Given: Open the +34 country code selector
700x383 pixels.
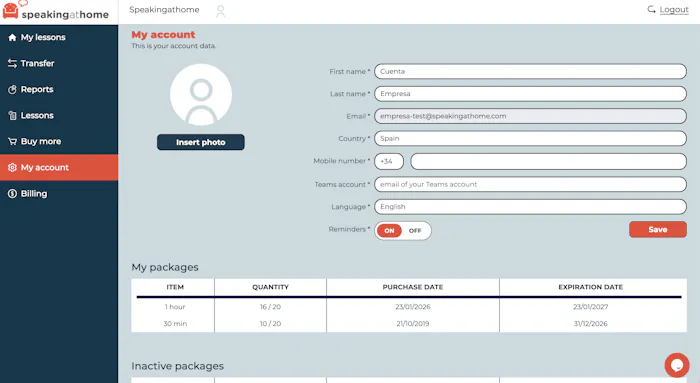Looking at the screenshot, I should click(x=389, y=161).
